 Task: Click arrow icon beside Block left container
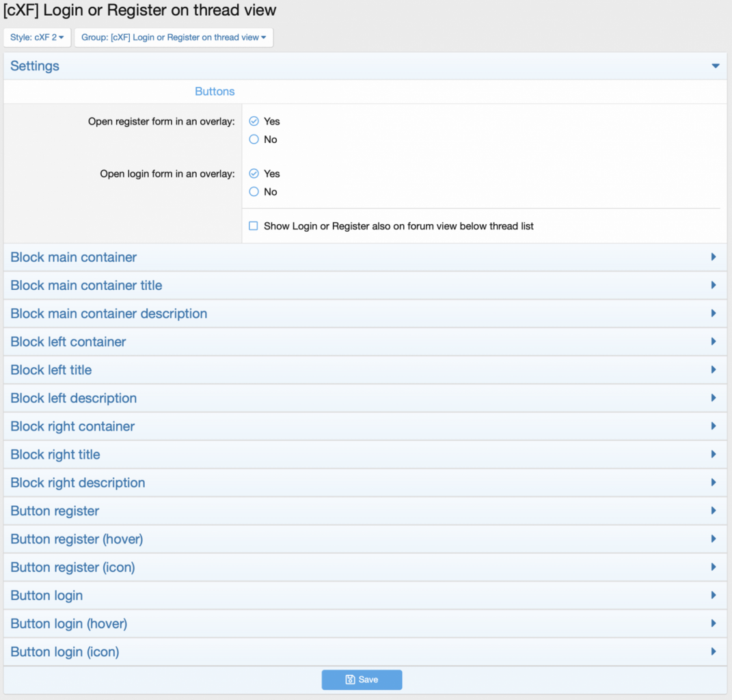tap(714, 342)
